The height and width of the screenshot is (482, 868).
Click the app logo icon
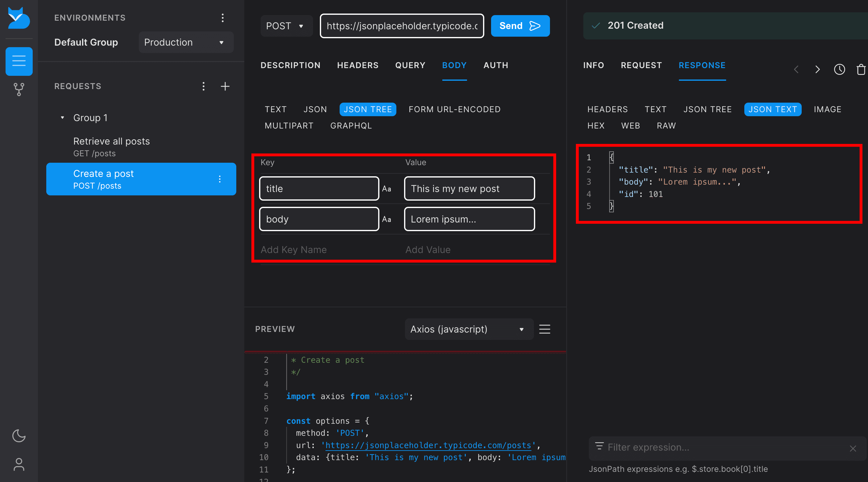[x=19, y=18]
